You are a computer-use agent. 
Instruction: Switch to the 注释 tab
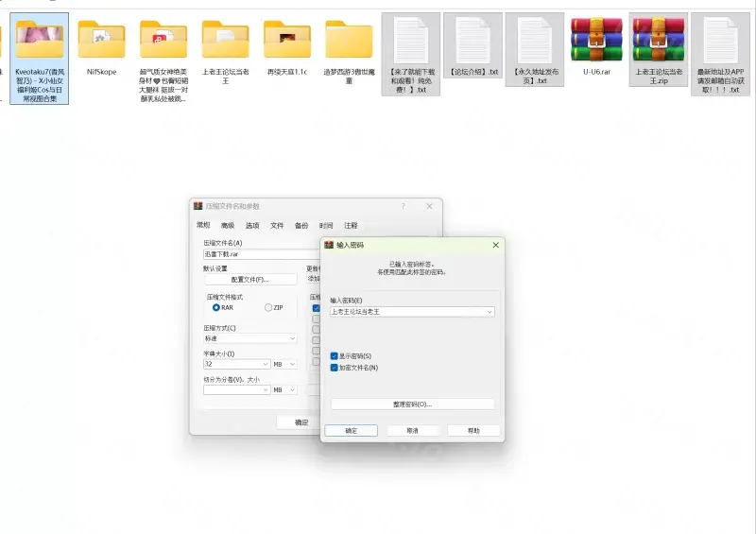point(351,225)
